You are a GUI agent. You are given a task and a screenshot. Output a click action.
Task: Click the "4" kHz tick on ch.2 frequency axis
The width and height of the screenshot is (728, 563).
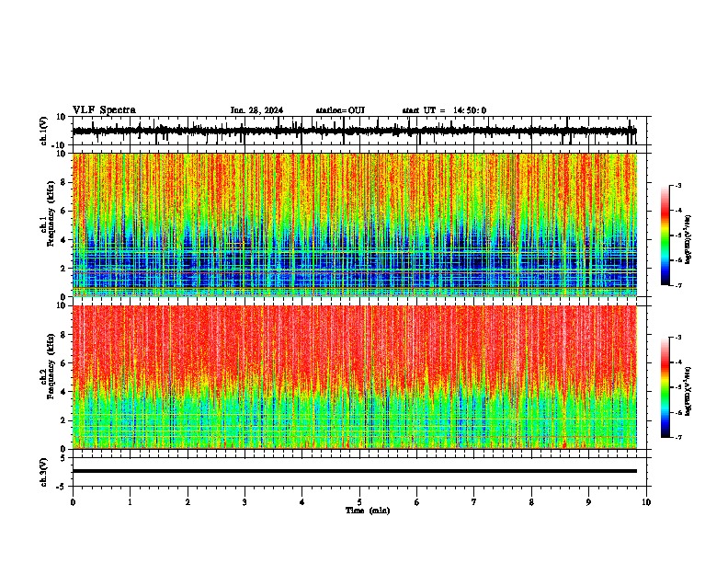[64, 392]
